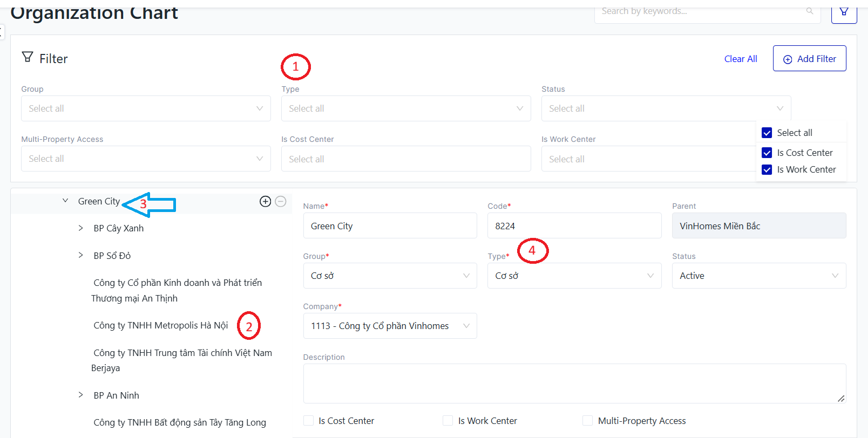Enable Multi-Property Access checkbox in form
This screenshot has height=438, width=868.
click(587, 421)
